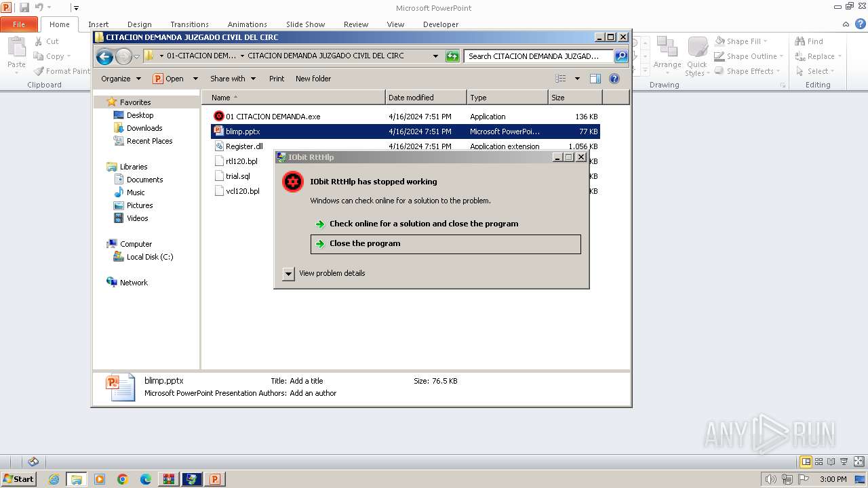Sort files by Date modified column header
868x488 pixels.
[x=426, y=98]
